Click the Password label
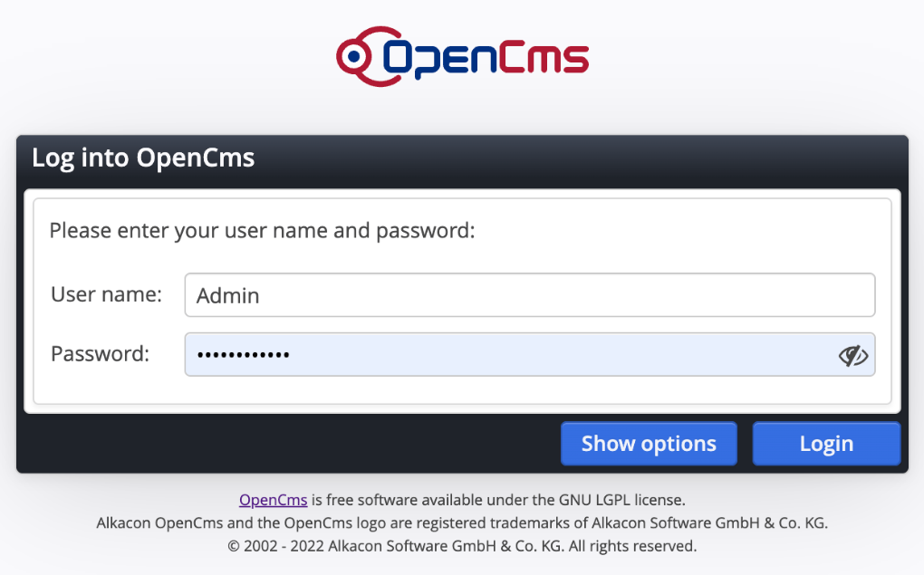Screen dimensions: 924x575 tap(98, 354)
